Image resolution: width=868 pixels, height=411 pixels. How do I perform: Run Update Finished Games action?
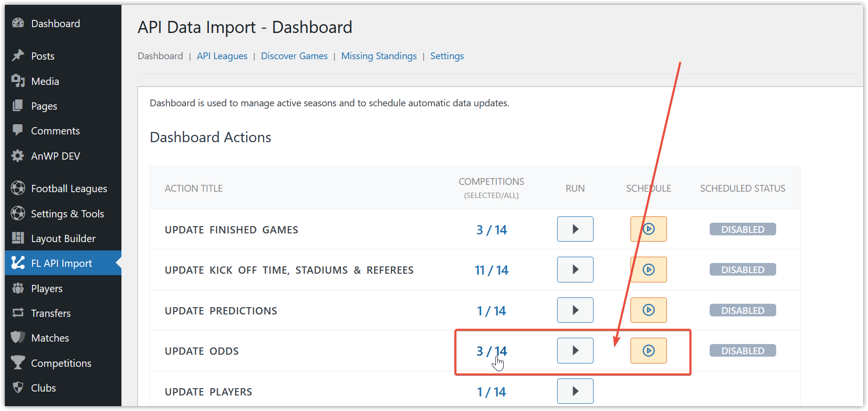[x=575, y=229]
